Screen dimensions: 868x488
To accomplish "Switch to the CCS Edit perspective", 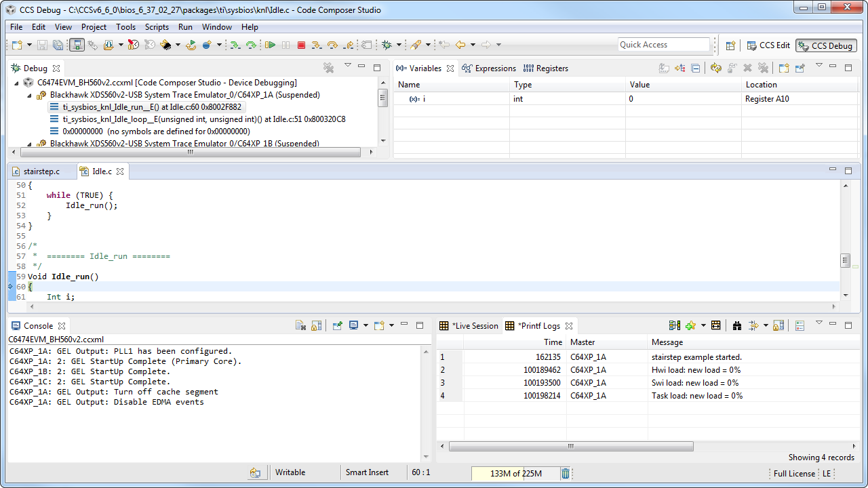I will [768, 45].
